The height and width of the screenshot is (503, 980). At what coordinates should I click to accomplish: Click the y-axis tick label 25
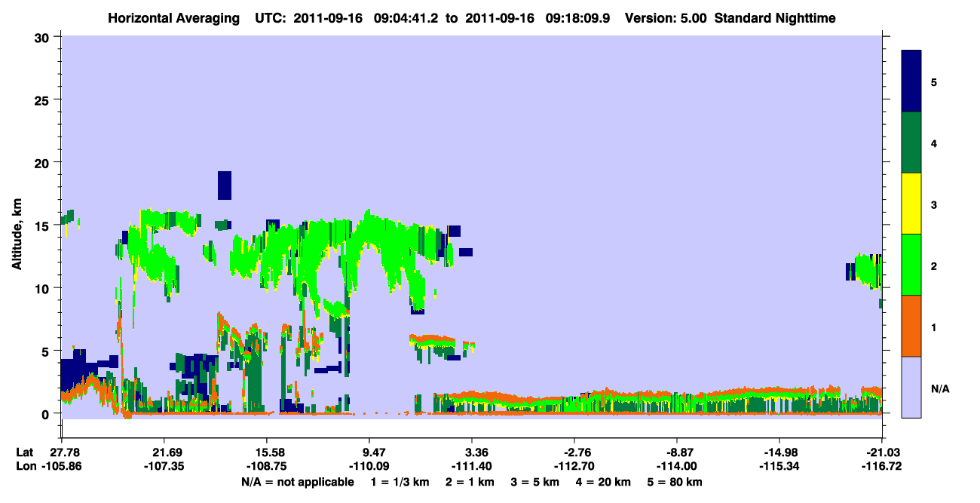pos(44,100)
